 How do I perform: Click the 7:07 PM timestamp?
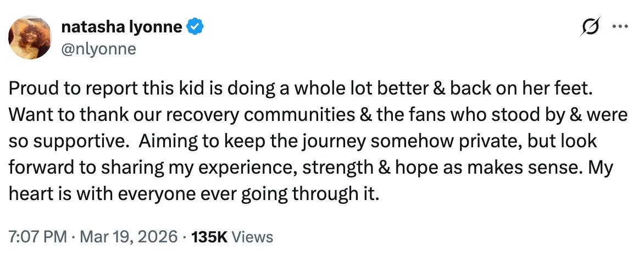click(x=37, y=237)
